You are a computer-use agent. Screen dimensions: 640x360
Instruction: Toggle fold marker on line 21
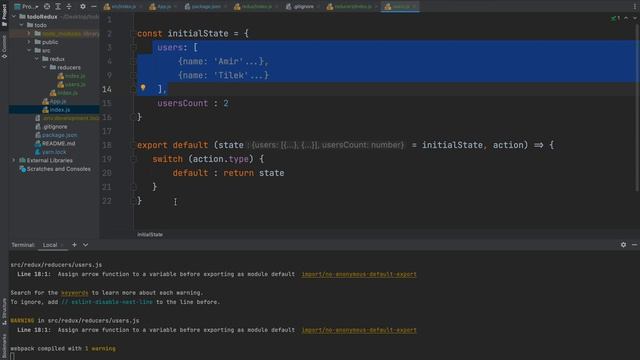coord(133,187)
